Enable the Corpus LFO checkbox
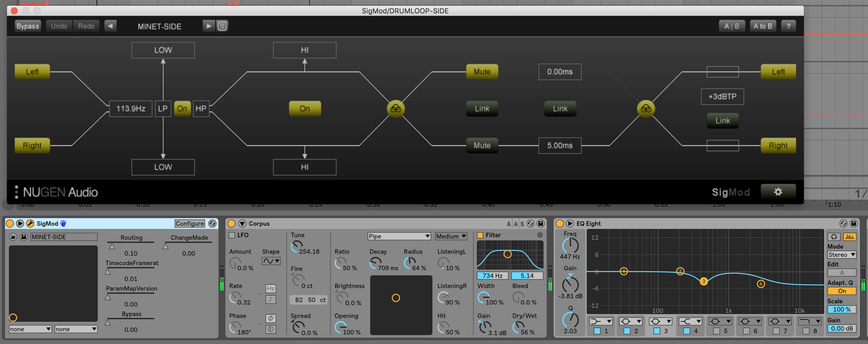The image size is (868, 344). pyautogui.click(x=232, y=235)
